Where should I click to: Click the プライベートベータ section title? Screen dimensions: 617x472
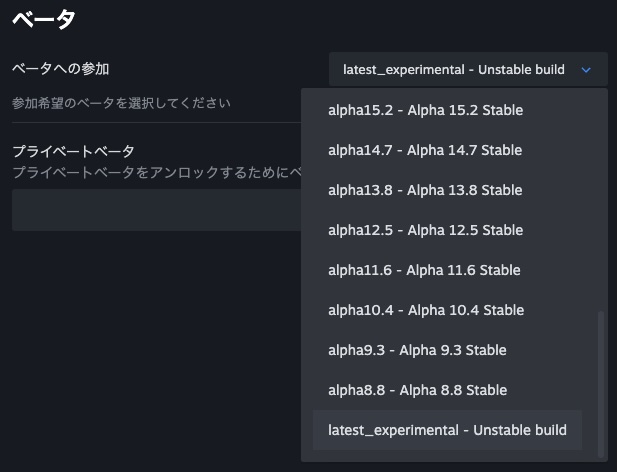tap(73, 151)
